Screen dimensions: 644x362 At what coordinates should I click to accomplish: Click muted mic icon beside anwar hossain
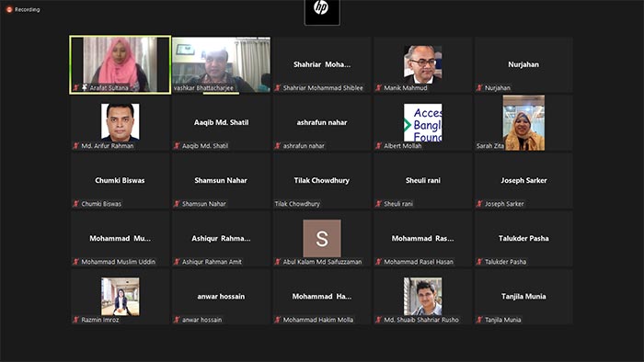pyautogui.click(x=177, y=320)
